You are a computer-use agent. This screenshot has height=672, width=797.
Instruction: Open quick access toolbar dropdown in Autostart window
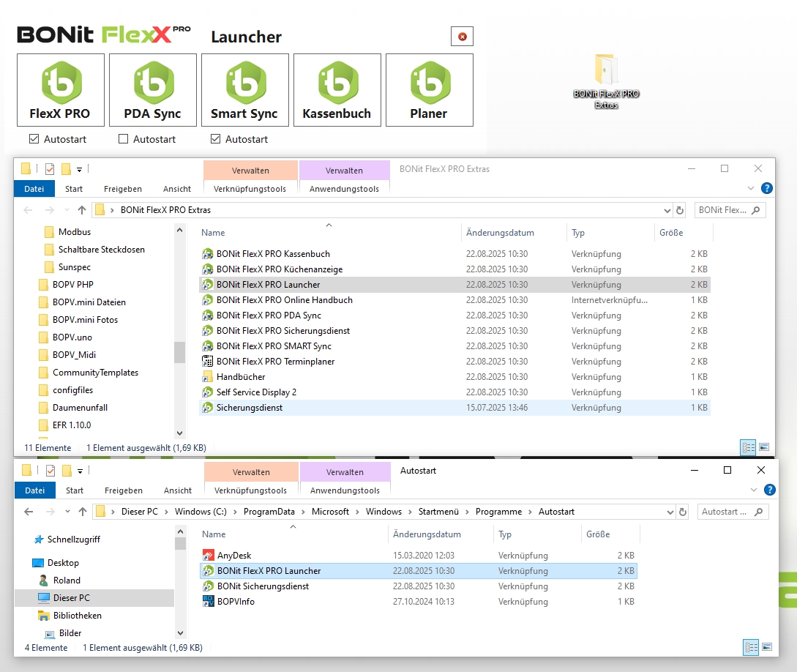[x=80, y=471]
